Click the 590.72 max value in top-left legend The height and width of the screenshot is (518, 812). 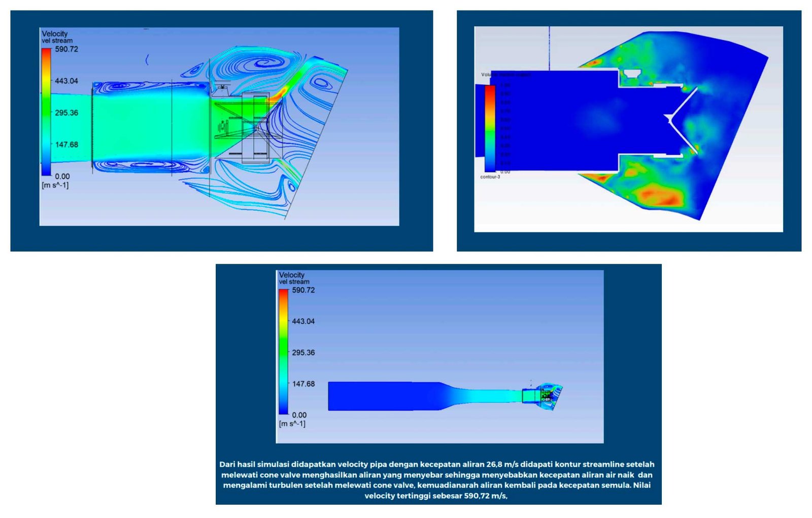tap(66, 49)
